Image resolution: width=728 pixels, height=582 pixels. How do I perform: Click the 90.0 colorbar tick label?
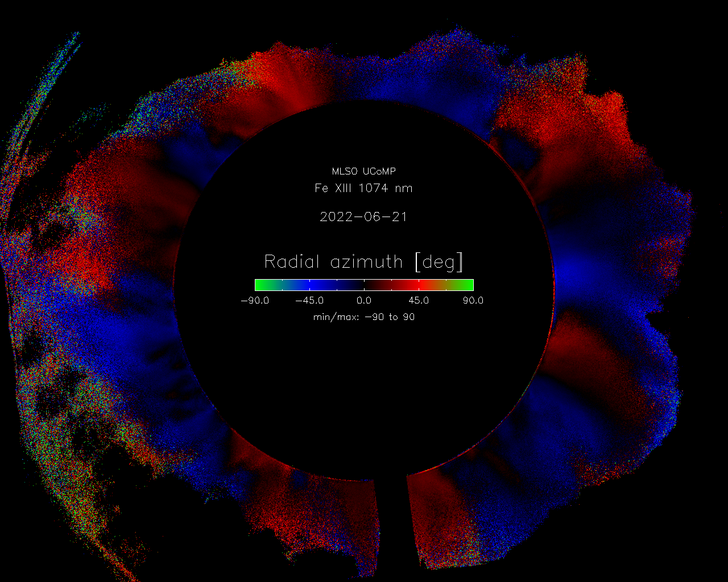473,301
